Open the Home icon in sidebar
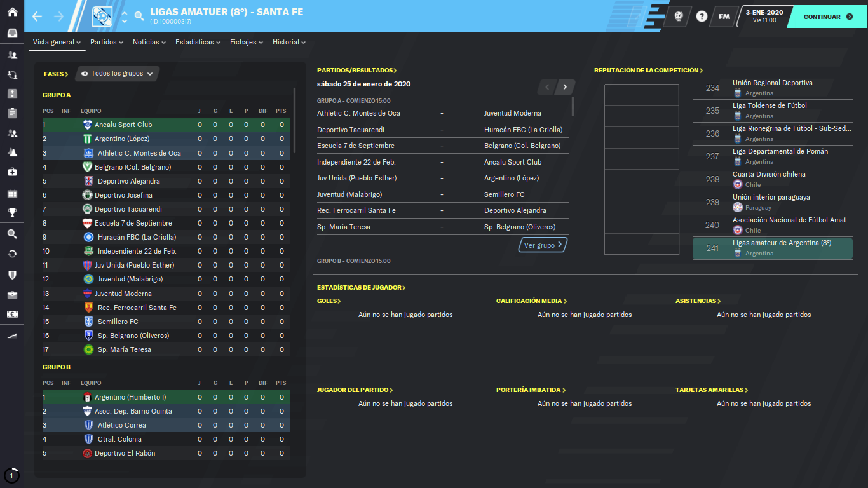 pyautogui.click(x=11, y=11)
